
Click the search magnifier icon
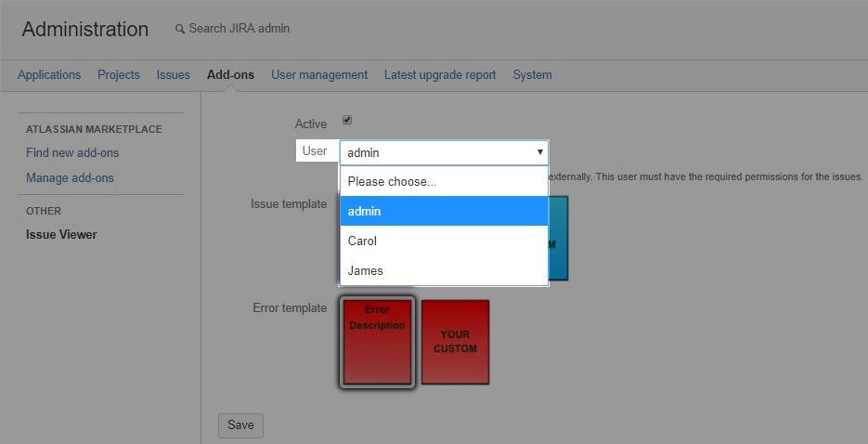180,29
